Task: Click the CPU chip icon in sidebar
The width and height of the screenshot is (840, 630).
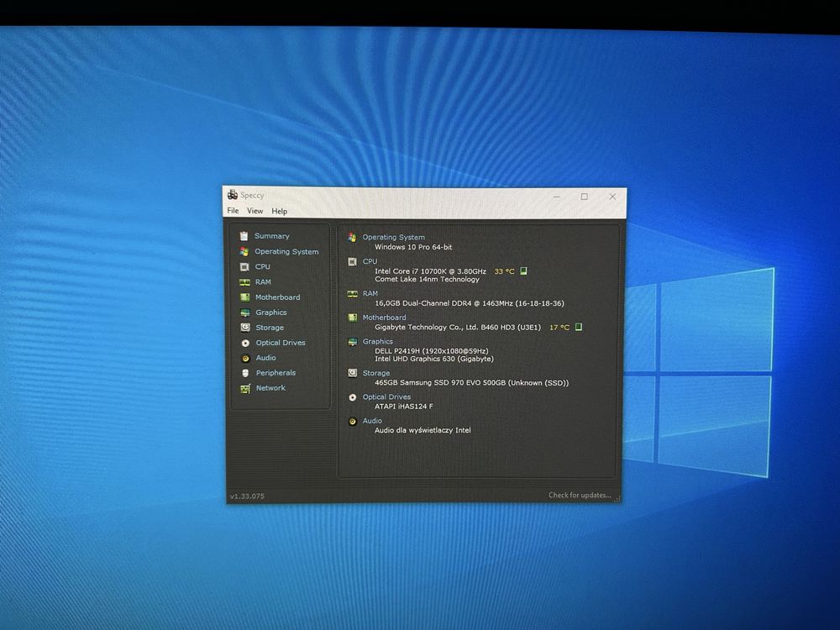Action: pyautogui.click(x=244, y=266)
